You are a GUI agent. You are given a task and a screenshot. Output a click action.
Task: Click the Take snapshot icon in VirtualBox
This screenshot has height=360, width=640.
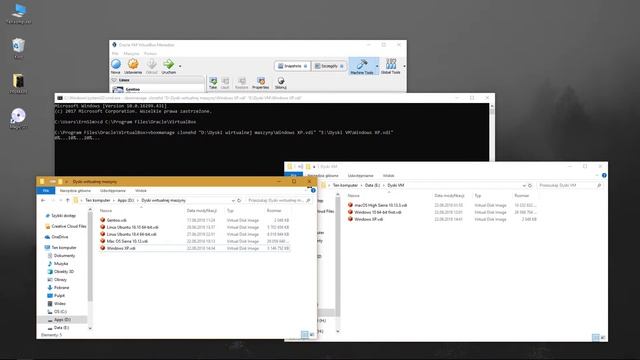(213, 81)
